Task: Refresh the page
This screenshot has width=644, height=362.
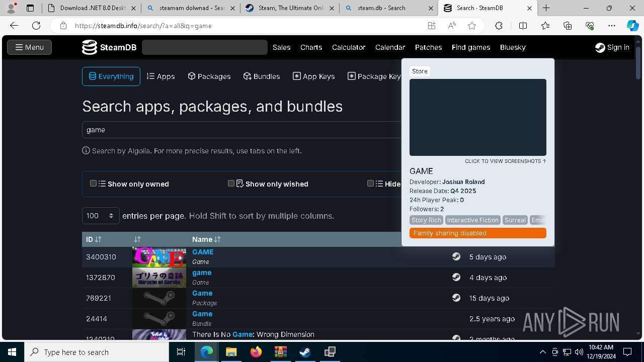Action: 36,26
